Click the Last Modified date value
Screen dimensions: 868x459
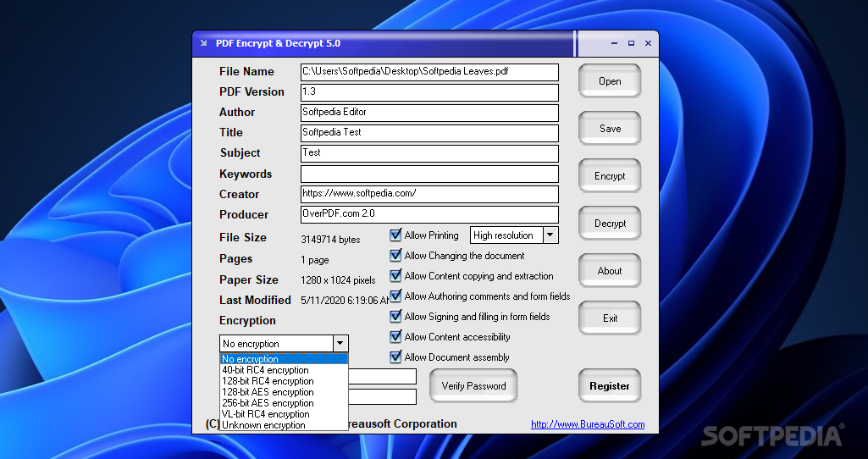click(x=345, y=301)
